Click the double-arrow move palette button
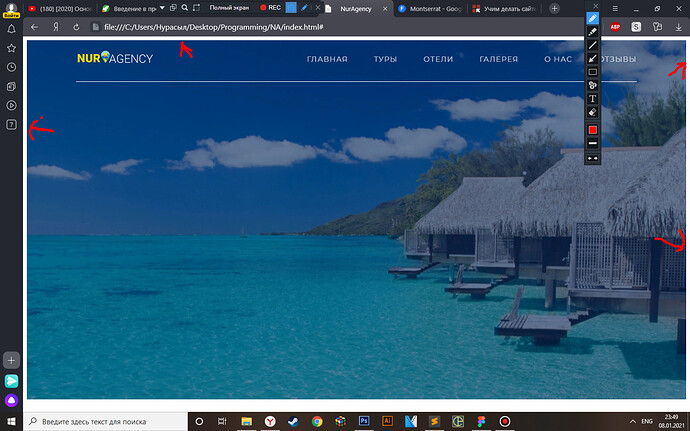The height and width of the screenshot is (431, 690). click(x=592, y=158)
